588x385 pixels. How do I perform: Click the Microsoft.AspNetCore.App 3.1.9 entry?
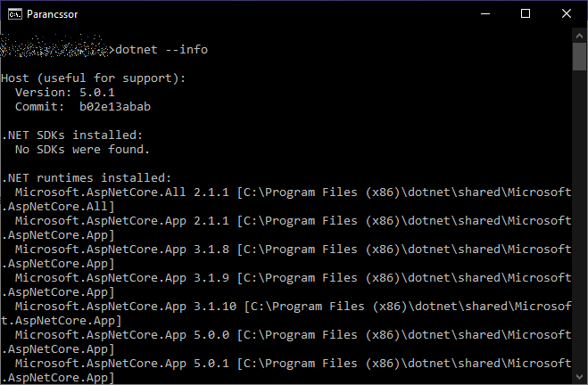(x=121, y=278)
